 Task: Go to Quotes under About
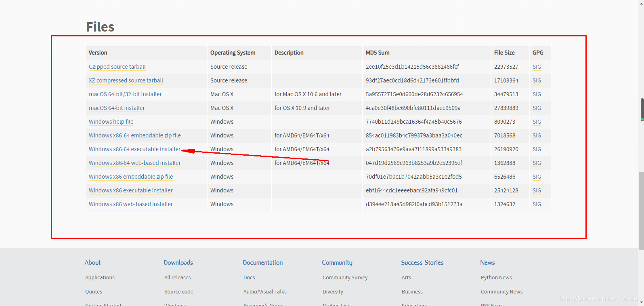94,291
